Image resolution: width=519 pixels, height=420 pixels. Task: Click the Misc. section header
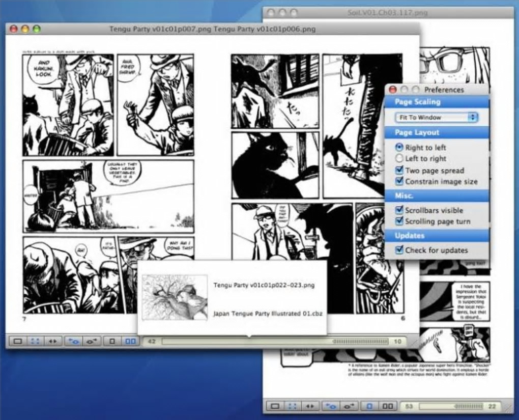tap(437, 196)
